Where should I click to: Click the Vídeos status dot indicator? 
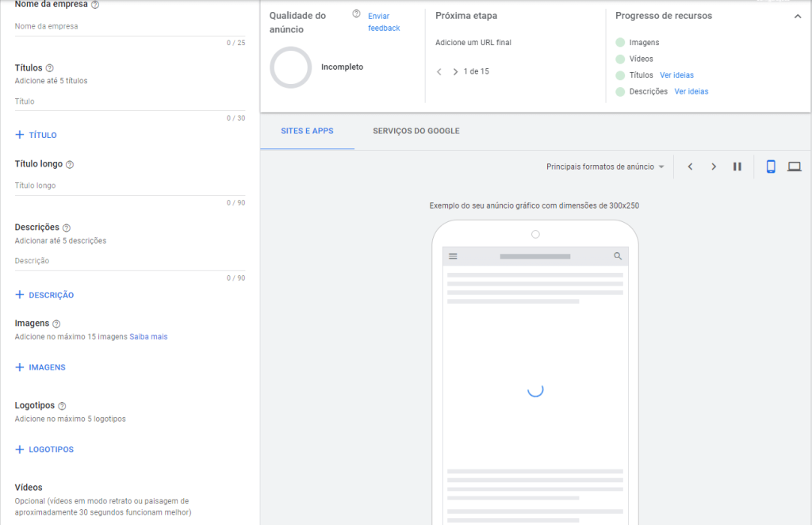click(620, 59)
